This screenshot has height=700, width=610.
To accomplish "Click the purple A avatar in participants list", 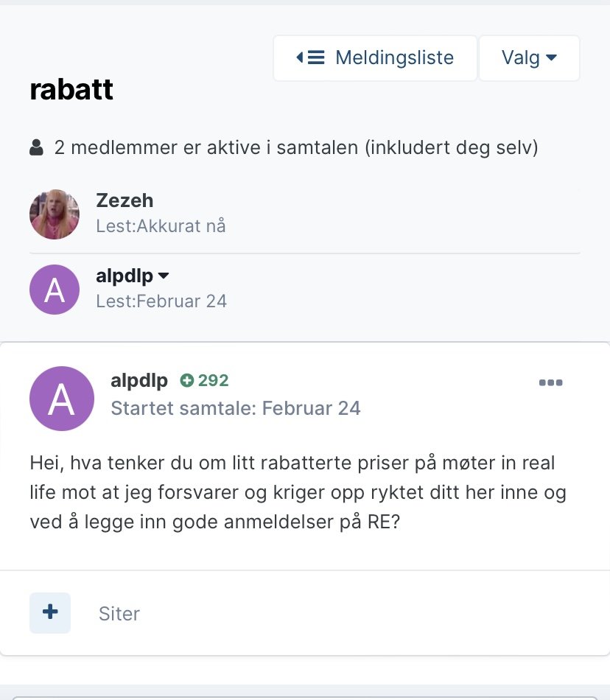I will [55, 290].
